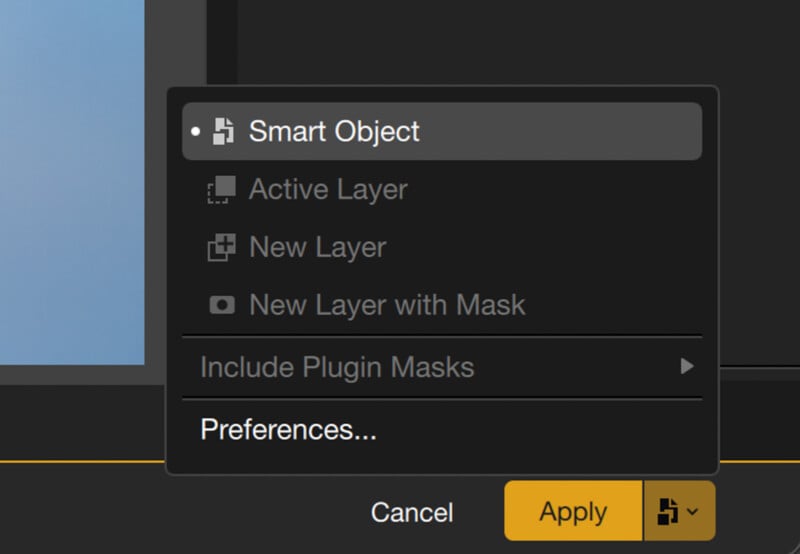Choose the New Layer with Mask label
Viewport: 800px width, 554px height.
click(x=387, y=305)
